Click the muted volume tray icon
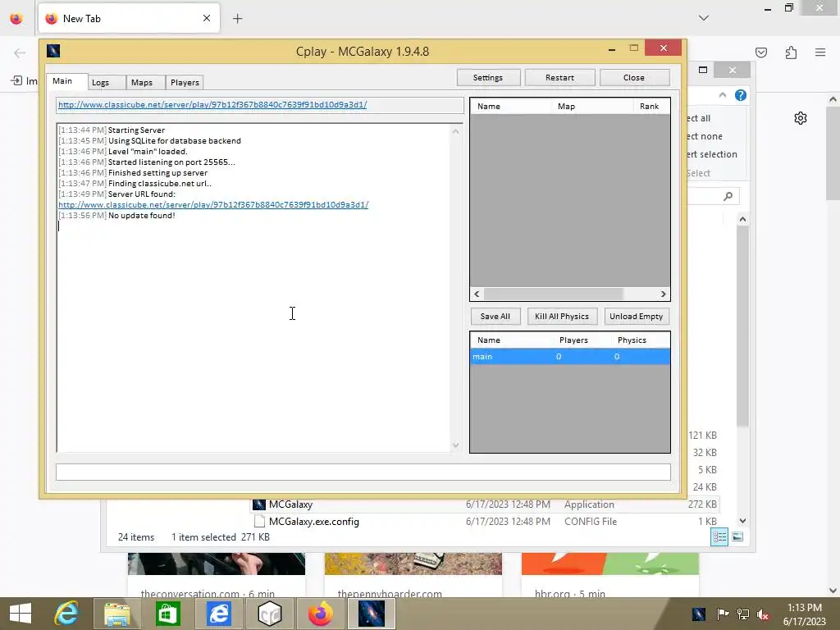 (x=763, y=614)
